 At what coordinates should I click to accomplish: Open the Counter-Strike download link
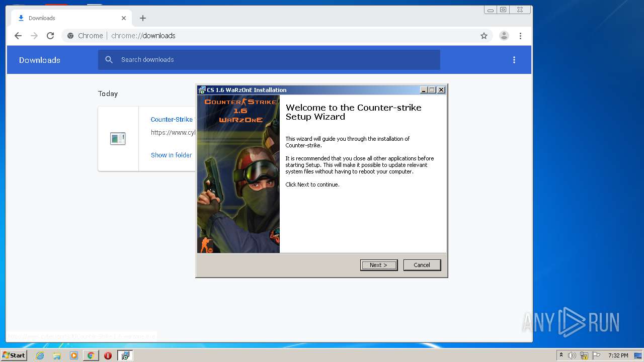click(x=173, y=120)
